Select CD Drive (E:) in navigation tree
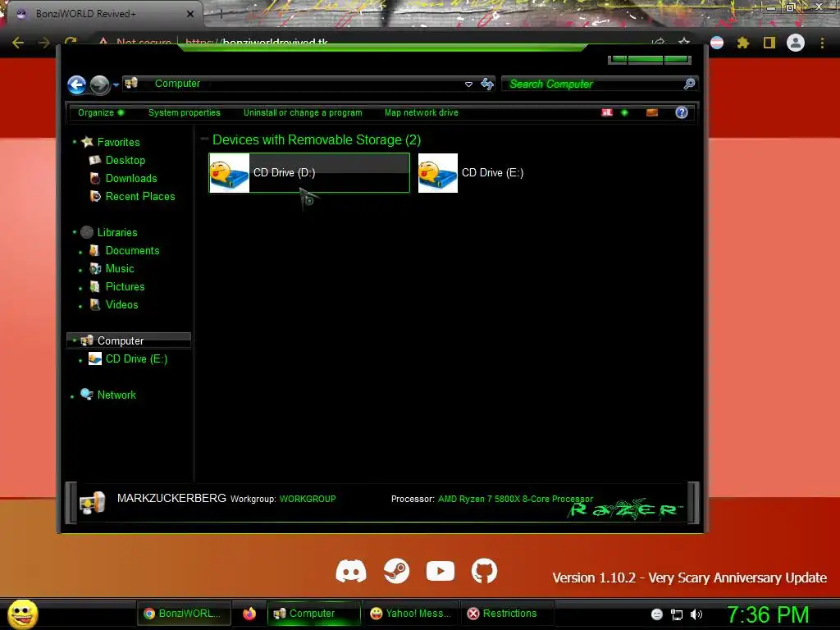The image size is (840, 630). 136,359
